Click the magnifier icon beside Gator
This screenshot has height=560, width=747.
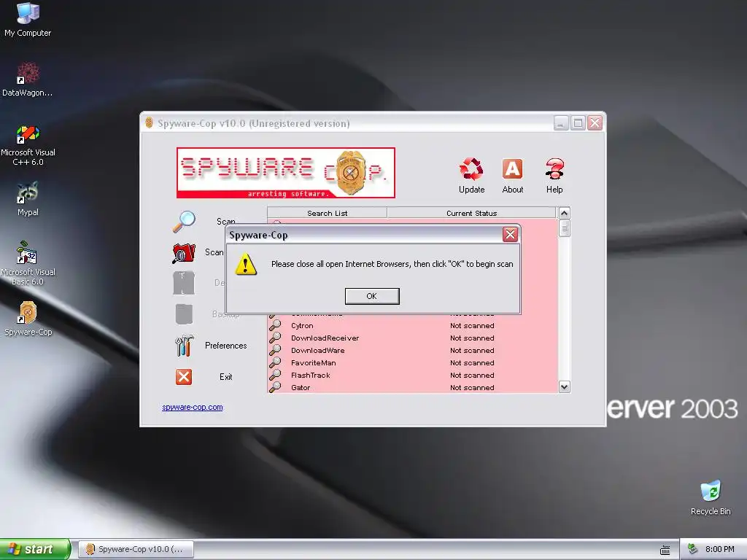pos(275,387)
